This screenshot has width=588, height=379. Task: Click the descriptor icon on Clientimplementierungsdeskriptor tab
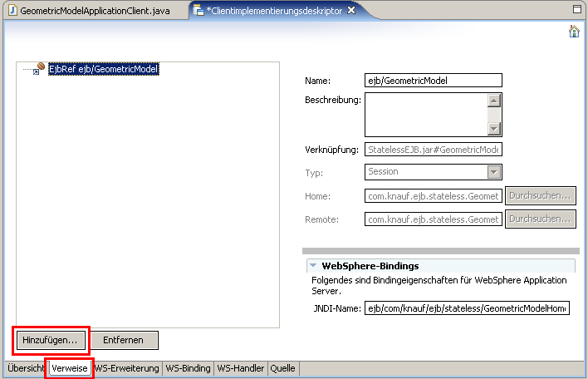coord(198,11)
